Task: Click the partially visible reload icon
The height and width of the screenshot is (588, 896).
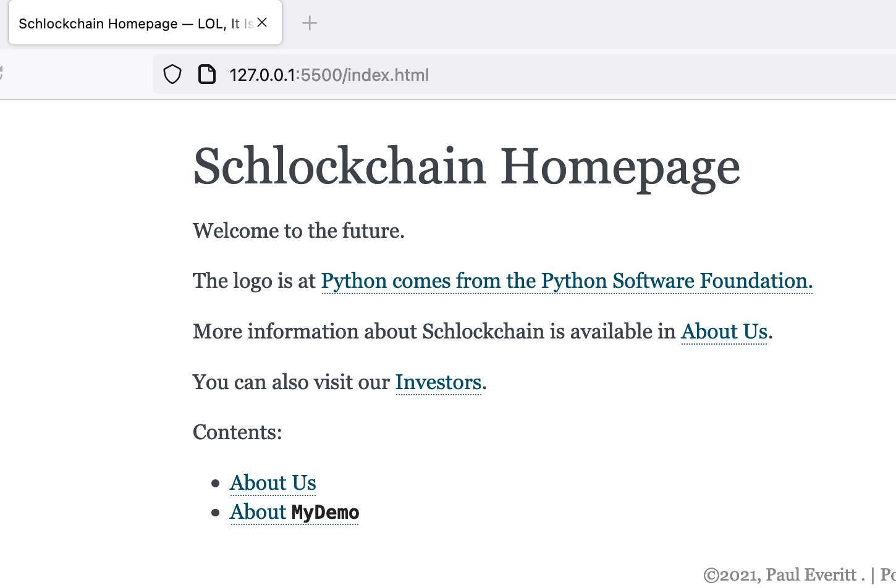Action: [2, 74]
